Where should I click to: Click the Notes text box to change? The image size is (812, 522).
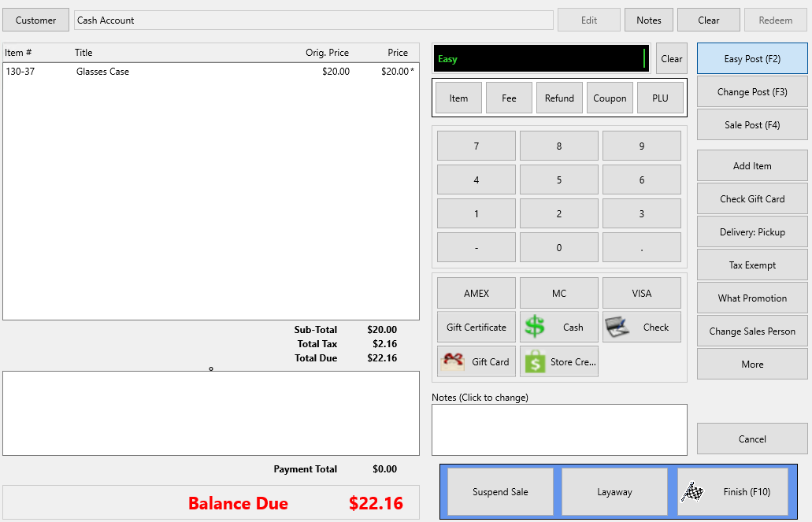click(x=559, y=430)
